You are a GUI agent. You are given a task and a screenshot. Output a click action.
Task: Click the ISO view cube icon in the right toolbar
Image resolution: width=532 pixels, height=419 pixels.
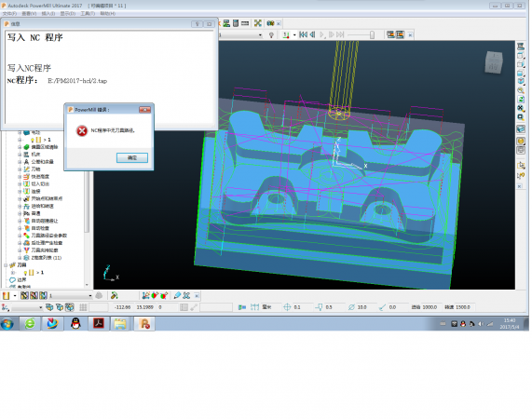click(521, 81)
